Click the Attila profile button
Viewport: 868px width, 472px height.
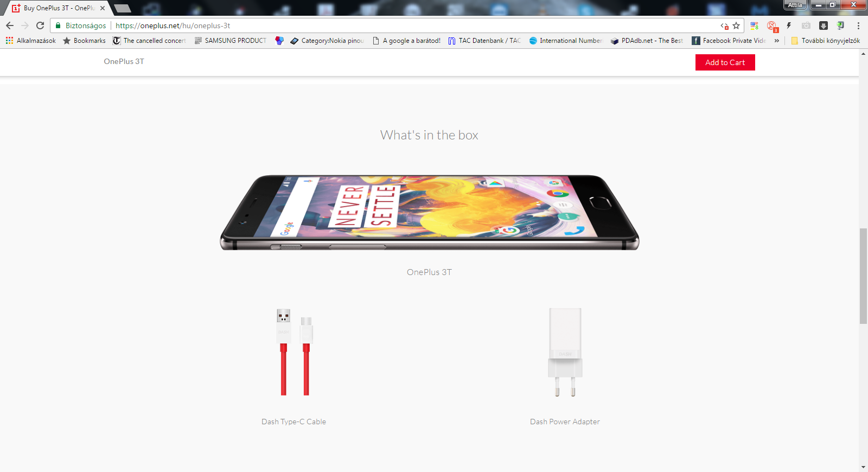[795, 5]
